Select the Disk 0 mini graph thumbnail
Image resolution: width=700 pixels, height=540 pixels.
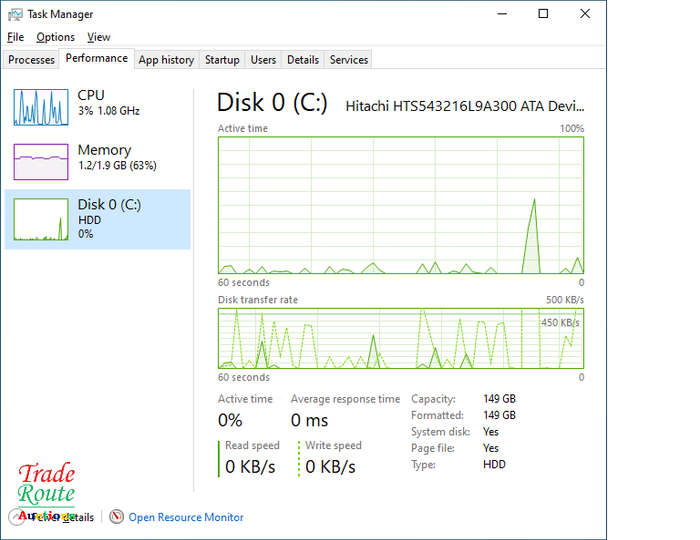point(41,220)
